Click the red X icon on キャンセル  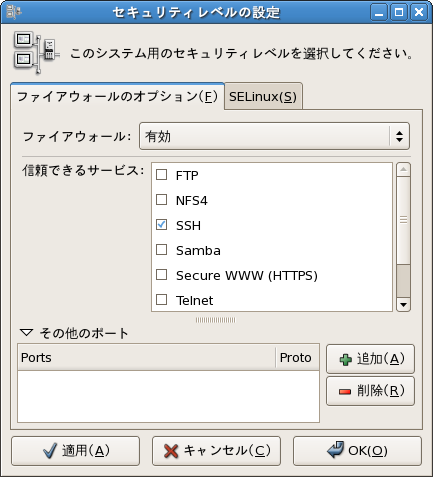tap(171, 451)
